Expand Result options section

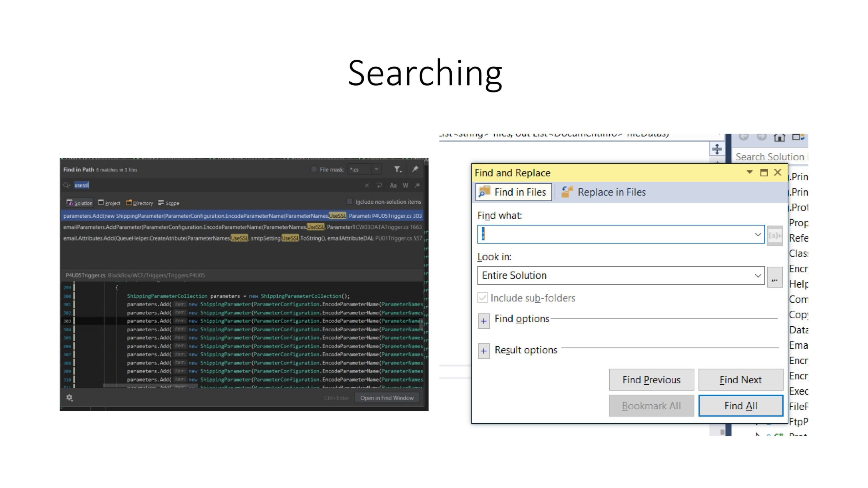[484, 351]
